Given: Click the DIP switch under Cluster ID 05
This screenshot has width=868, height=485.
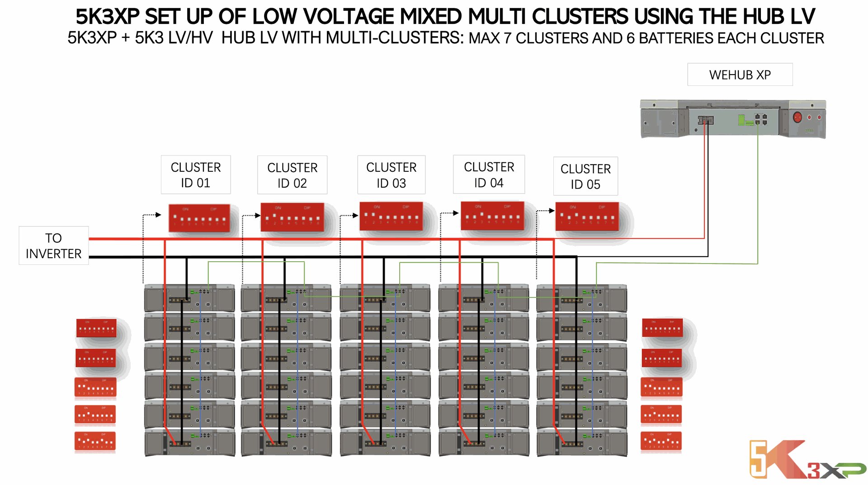Looking at the screenshot, I should coord(587,217).
